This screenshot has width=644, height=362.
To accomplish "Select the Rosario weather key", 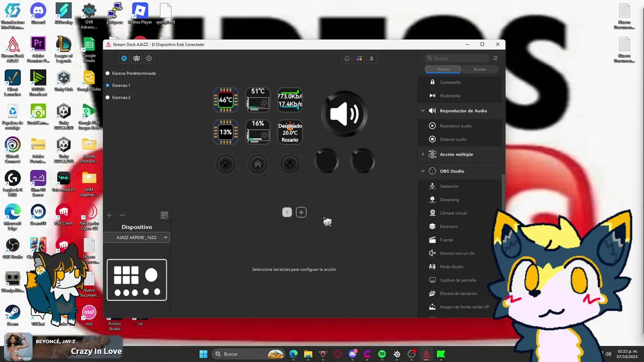I will click(290, 132).
